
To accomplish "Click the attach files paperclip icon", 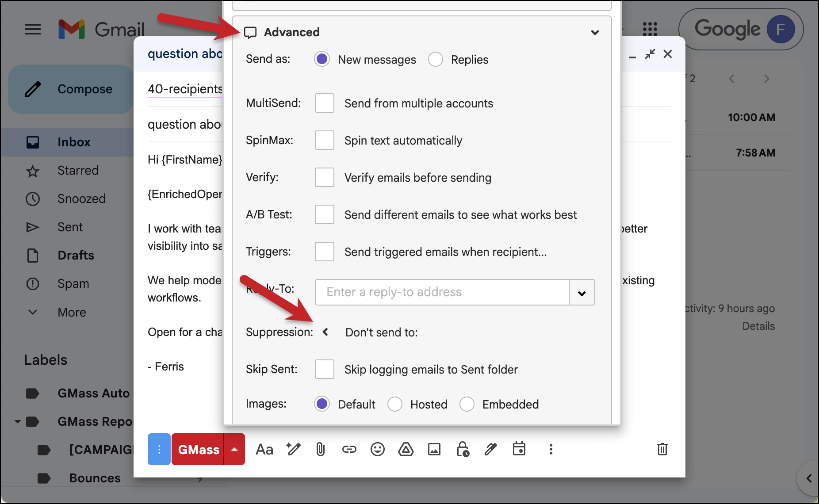I will (321, 450).
